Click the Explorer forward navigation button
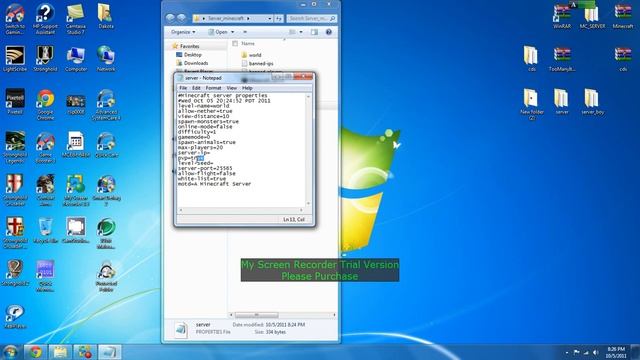640x360 pixels. click(x=181, y=18)
